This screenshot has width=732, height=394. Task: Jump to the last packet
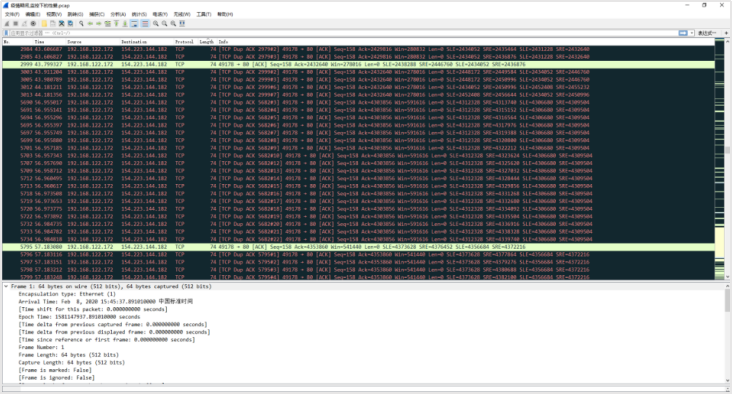[125, 23]
